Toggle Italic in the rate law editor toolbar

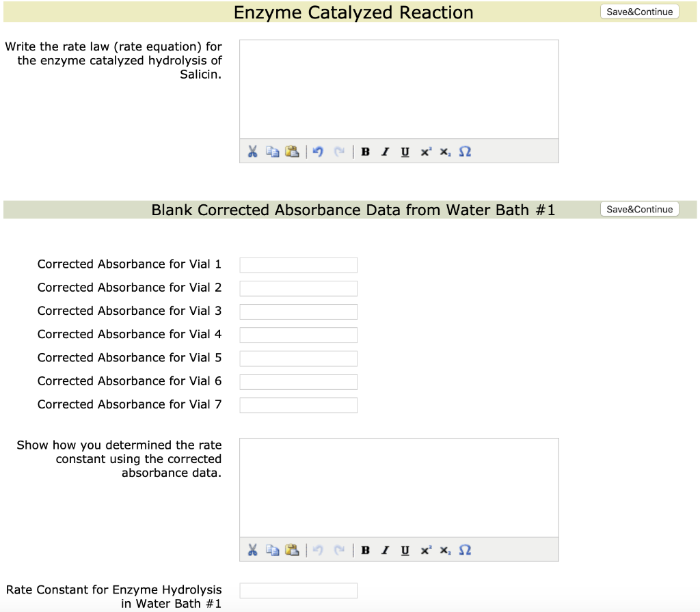[386, 152]
